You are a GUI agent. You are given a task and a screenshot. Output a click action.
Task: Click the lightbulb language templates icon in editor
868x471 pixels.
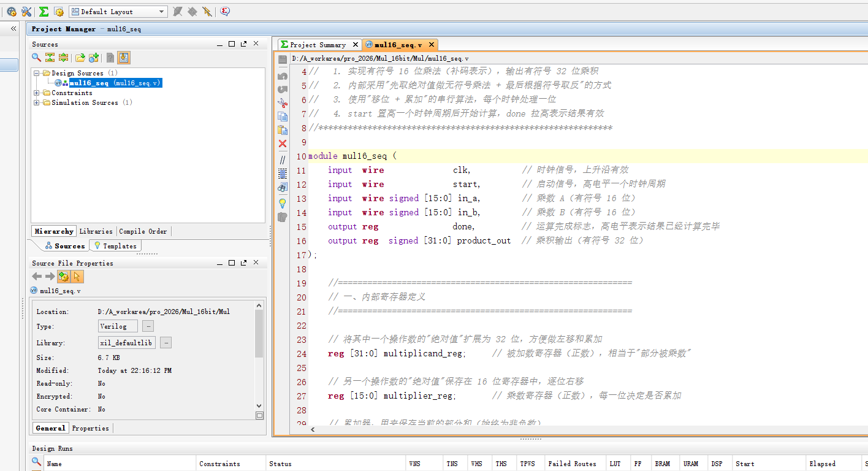[x=283, y=203]
